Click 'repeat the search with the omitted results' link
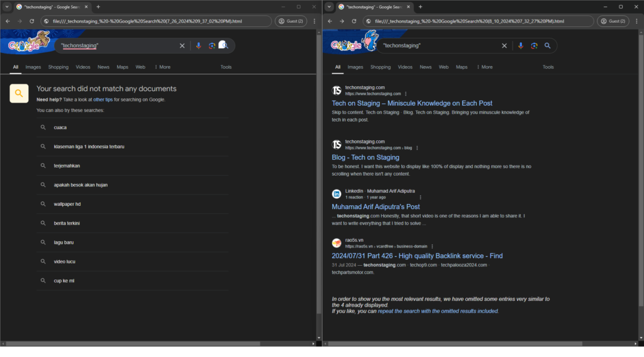This screenshot has height=357, width=644. coord(438,311)
